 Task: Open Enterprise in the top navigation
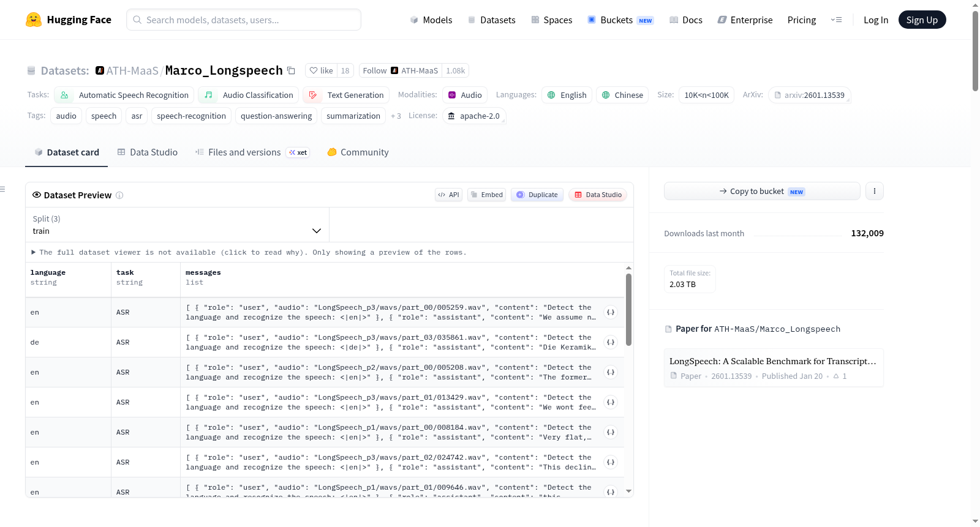point(745,20)
